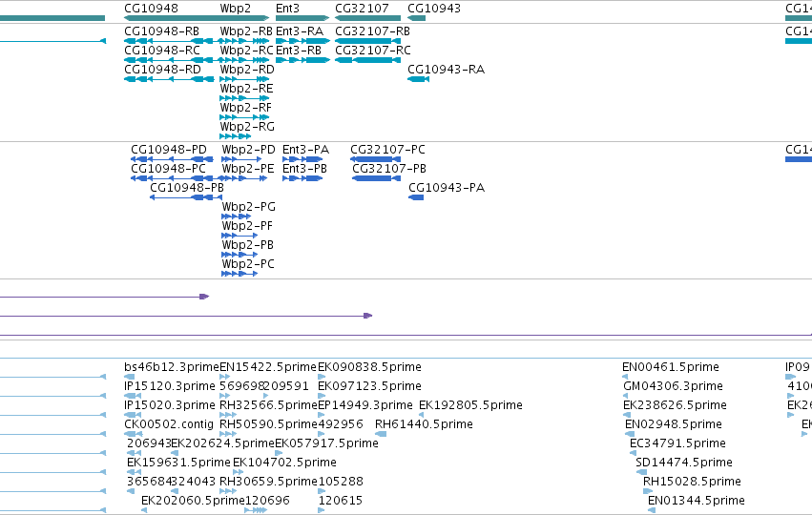Click protein Wbp2-PG

click(x=249, y=207)
